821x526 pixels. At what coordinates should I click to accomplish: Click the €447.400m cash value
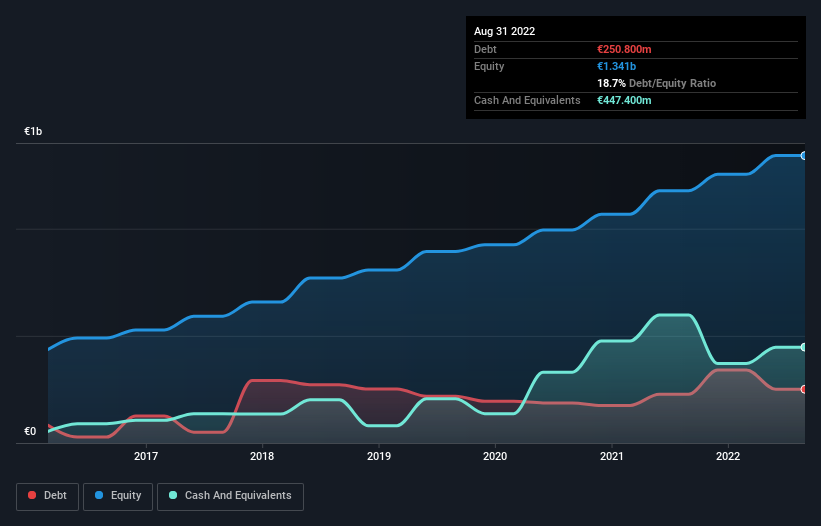(x=624, y=100)
